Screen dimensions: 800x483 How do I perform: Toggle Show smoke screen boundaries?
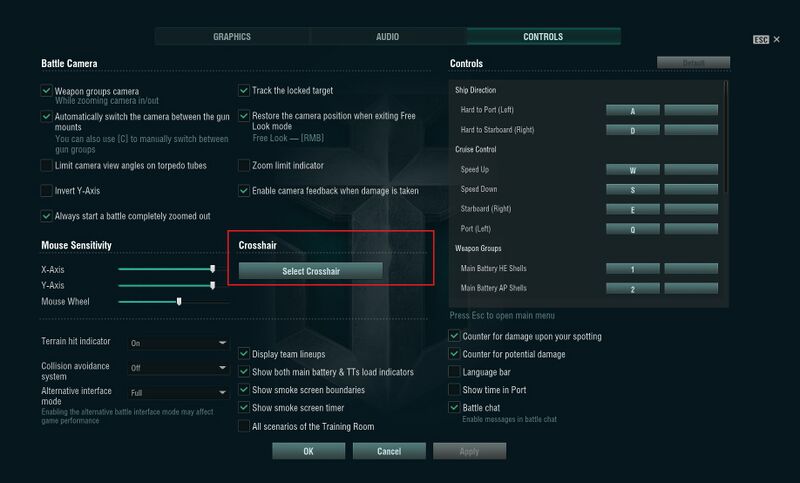click(244, 390)
